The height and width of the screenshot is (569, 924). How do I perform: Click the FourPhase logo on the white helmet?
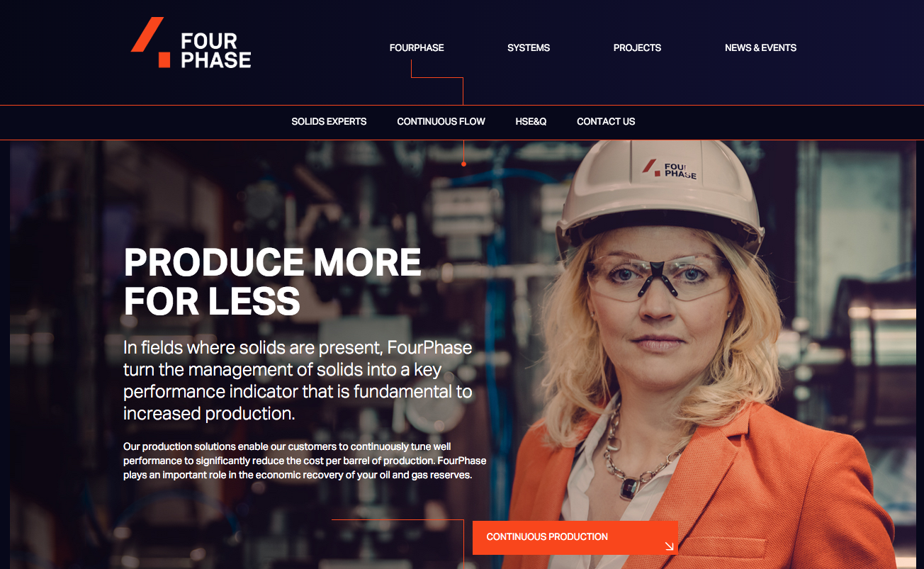click(670, 169)
